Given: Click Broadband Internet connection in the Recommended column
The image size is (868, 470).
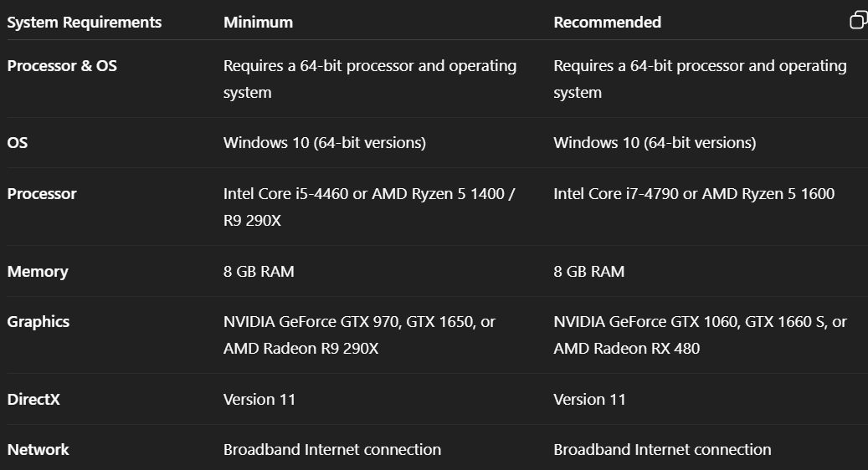Looking at the screenshot, I should [x=662, y=450].
